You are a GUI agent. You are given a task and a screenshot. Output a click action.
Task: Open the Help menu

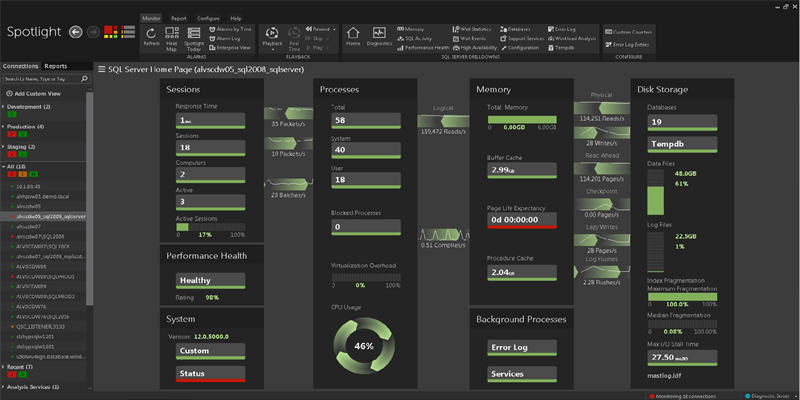click(235, 18)
